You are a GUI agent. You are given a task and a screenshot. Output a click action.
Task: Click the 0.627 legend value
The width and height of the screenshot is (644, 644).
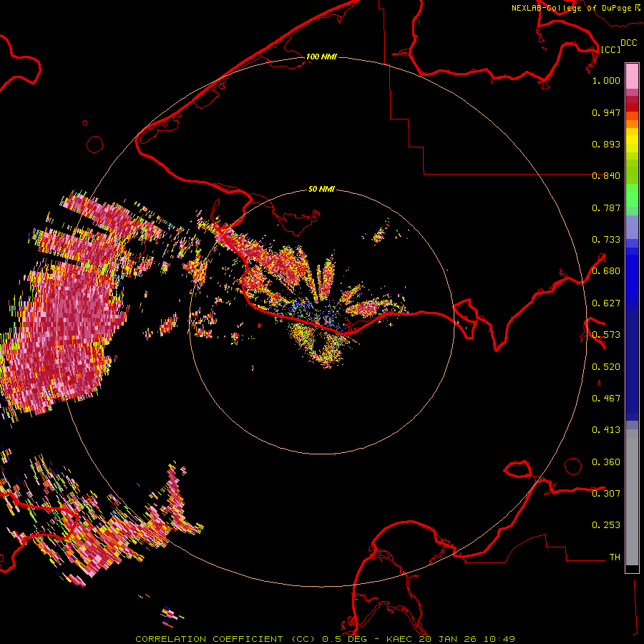(606, 303)
